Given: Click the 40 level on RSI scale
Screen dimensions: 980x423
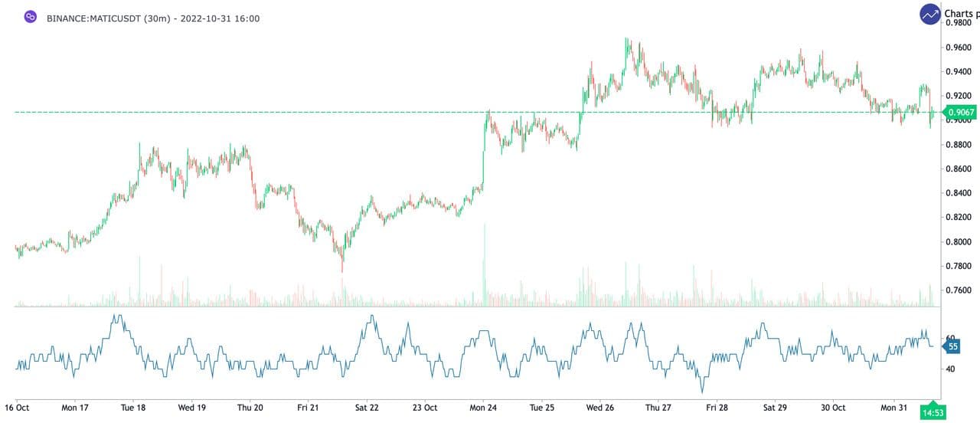Looking at the screenshot, I should click(951, 369).
